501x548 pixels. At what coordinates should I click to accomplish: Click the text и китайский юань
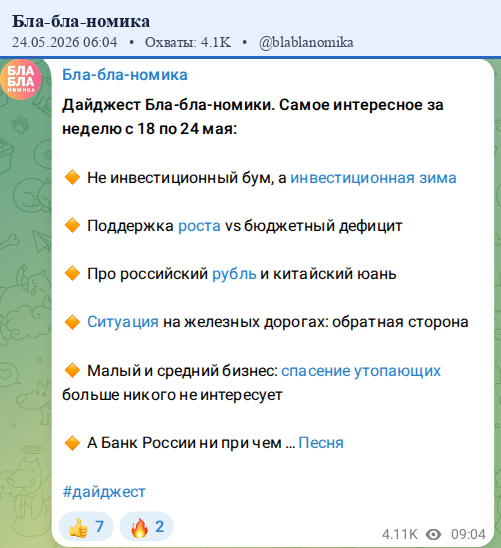coord(328,274)
